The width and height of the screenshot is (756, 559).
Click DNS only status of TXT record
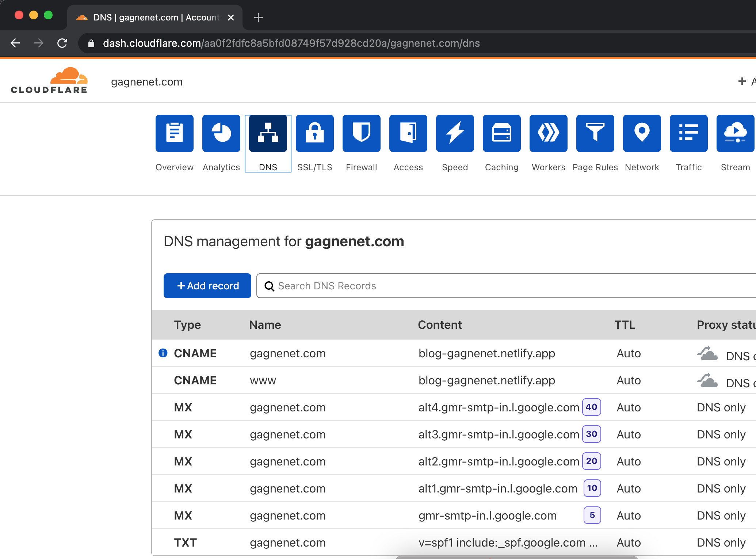(721, 543)
